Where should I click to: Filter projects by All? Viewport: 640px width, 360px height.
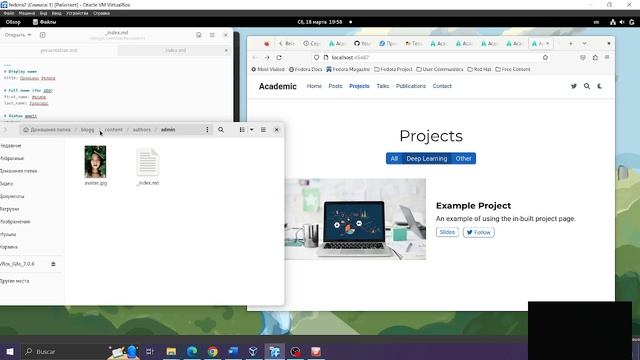point(394,158)
